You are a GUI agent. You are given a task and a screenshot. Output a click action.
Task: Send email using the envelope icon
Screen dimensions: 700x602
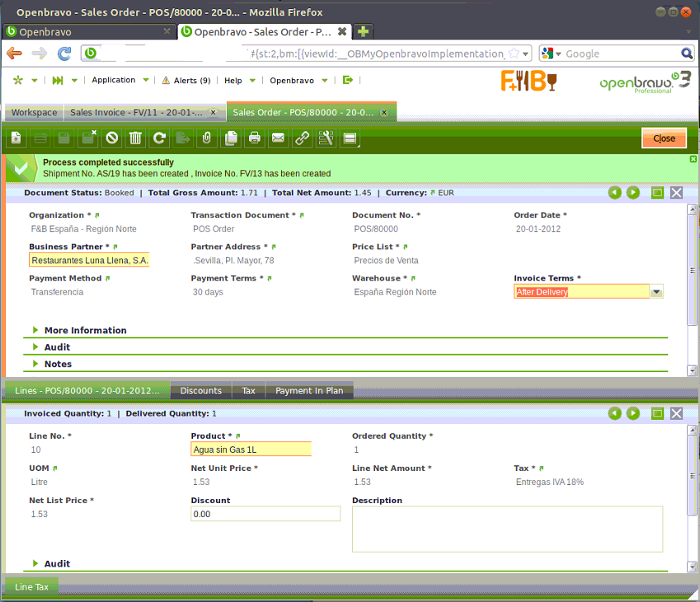click(x=279, y=139)
